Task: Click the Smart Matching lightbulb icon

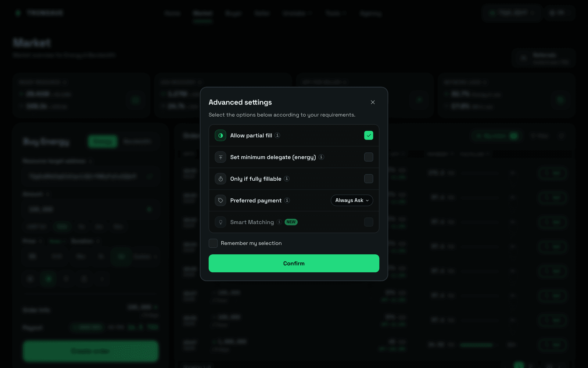Action: [220, 222]
